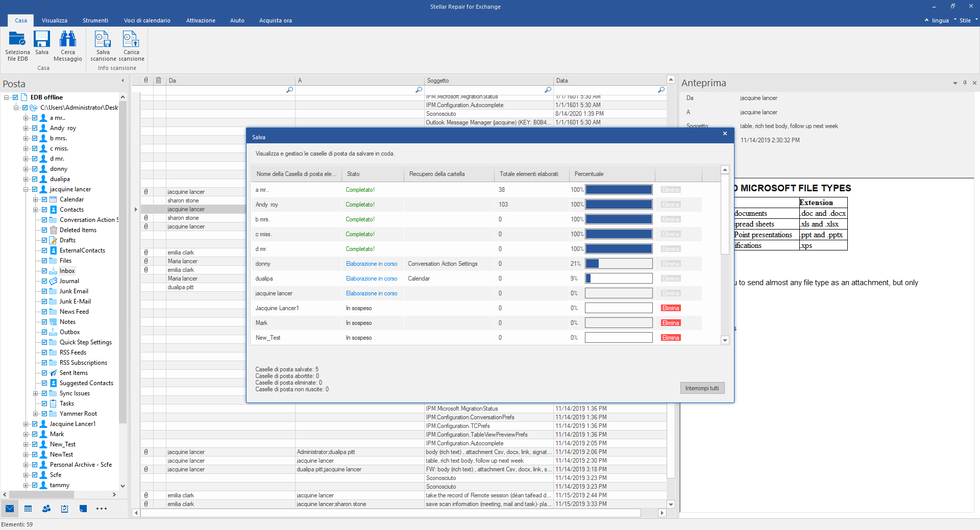Switch to Mail view icon at bottom
The image size is (980, 530).
click(x=10, y=509)
